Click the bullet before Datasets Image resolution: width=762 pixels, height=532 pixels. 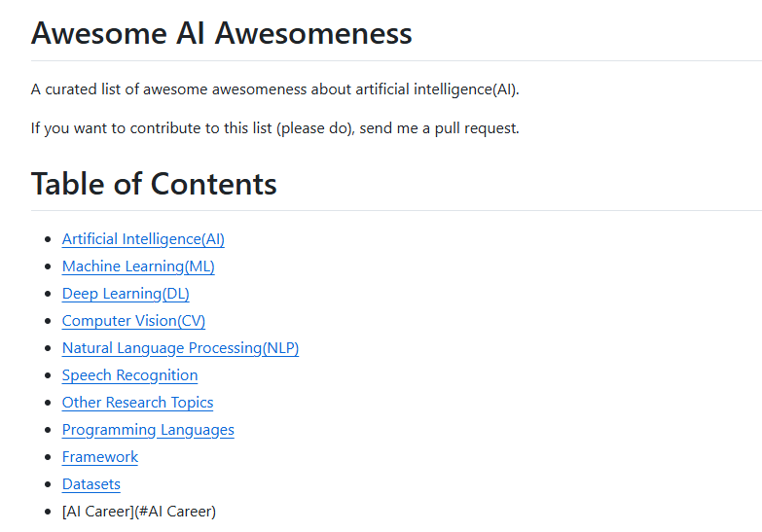[x=48, y=484]
